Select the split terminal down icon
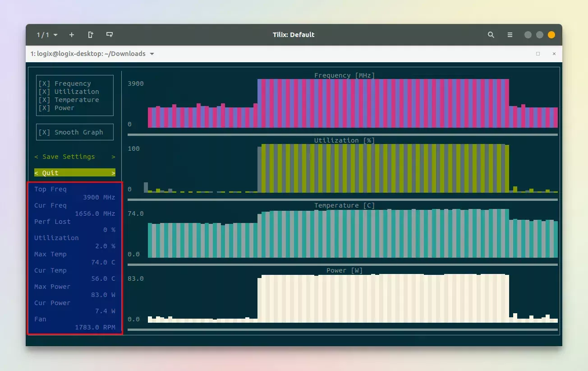The image size is (588, 371). [x=109, y=34]
